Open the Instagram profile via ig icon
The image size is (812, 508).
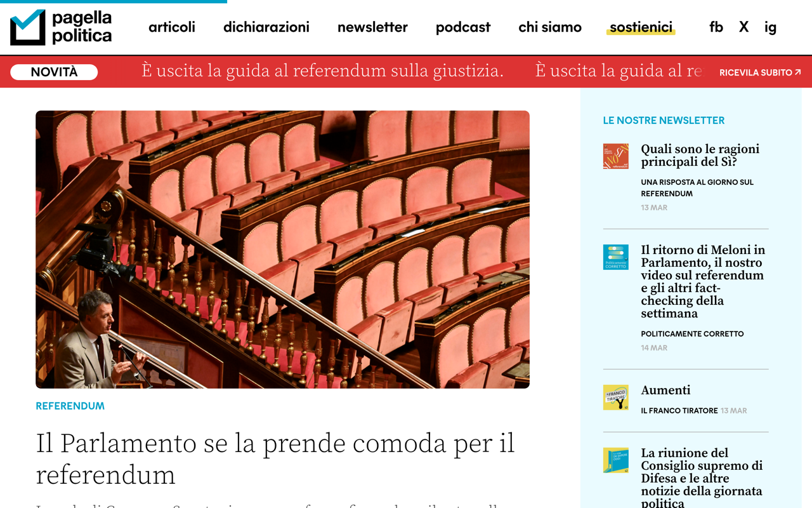tap(769, 27)
